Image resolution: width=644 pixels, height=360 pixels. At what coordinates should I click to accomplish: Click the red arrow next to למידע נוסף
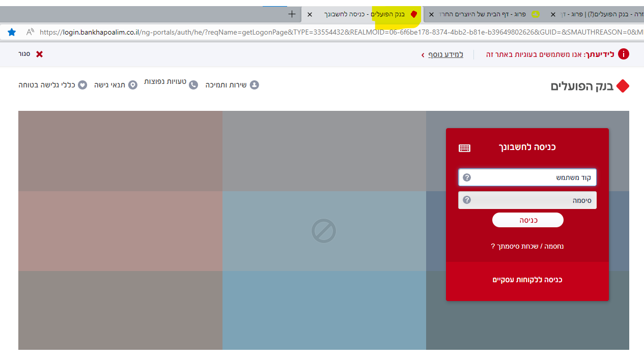tap(423, 55)
